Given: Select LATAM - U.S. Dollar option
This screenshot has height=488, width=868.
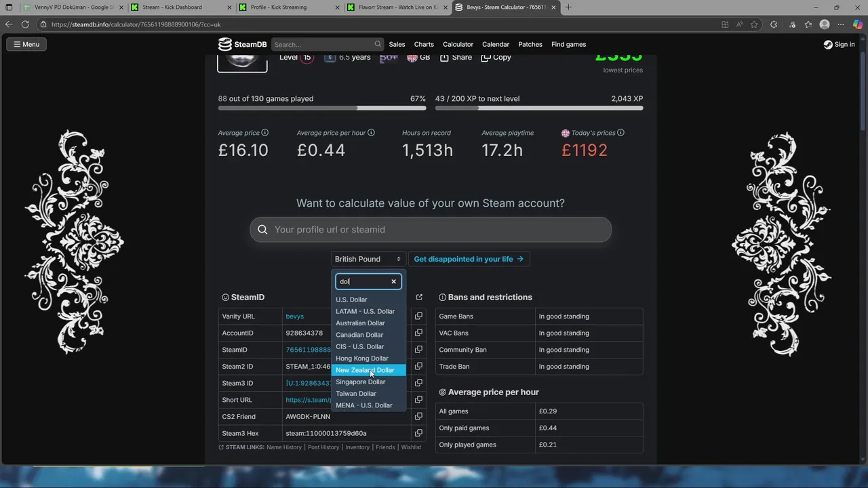Looking at the screenshot, I should (x=368, y=311).
